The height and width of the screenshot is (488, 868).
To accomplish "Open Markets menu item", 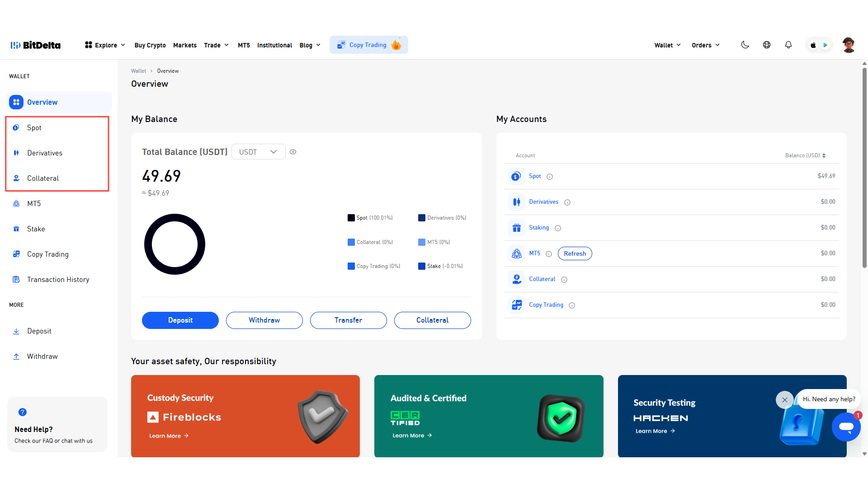I will (x=185, y=45).
